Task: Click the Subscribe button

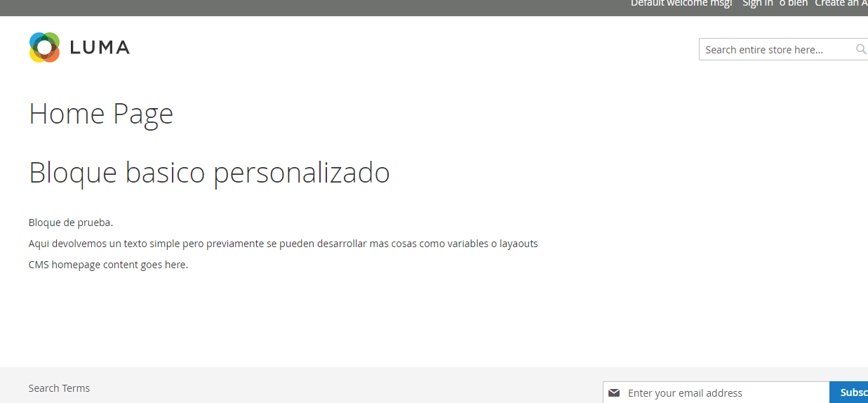Action: 849,392
